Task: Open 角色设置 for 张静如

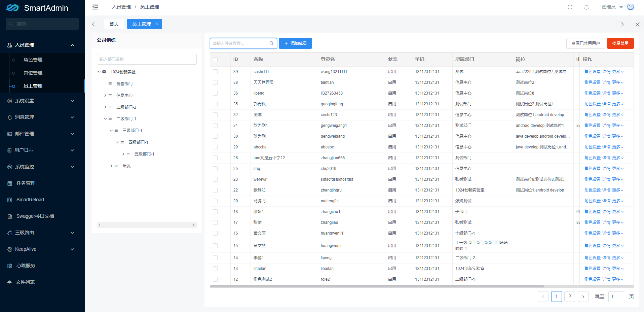Action: pos(592,190)
